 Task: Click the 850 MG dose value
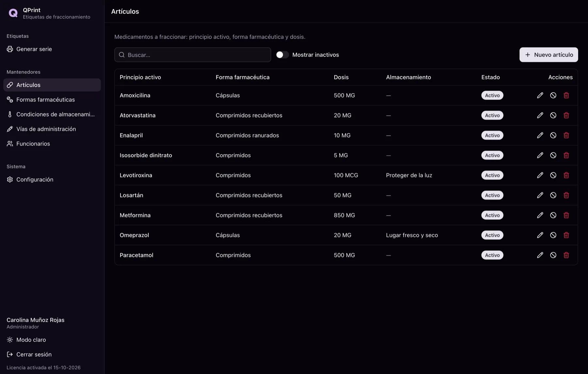[344, 215]
